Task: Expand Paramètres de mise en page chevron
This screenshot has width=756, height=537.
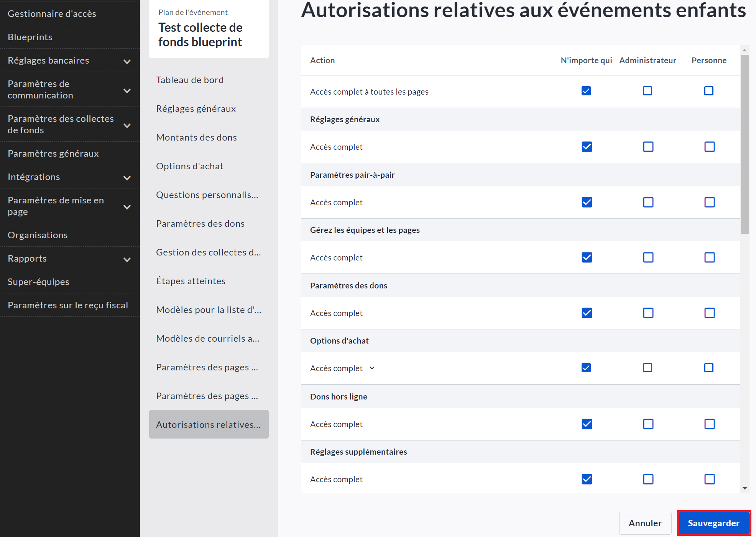Action: tap(127, 207)
